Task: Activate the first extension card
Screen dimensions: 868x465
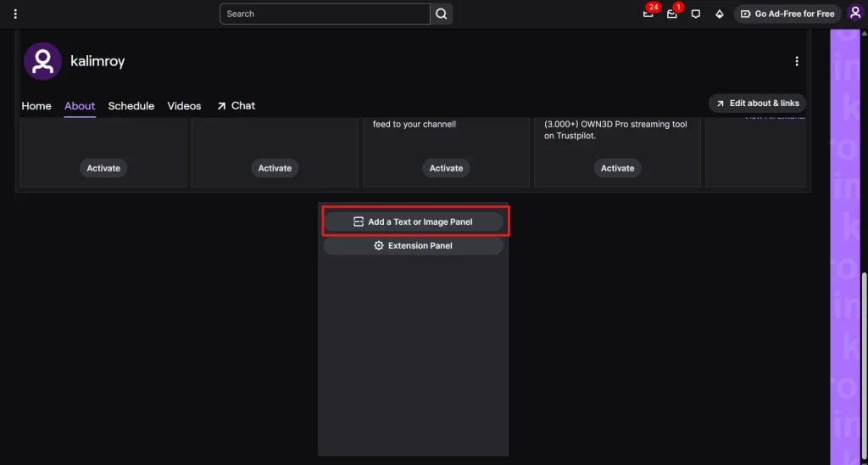Action: pyautogui.click(x=103, y=168)
